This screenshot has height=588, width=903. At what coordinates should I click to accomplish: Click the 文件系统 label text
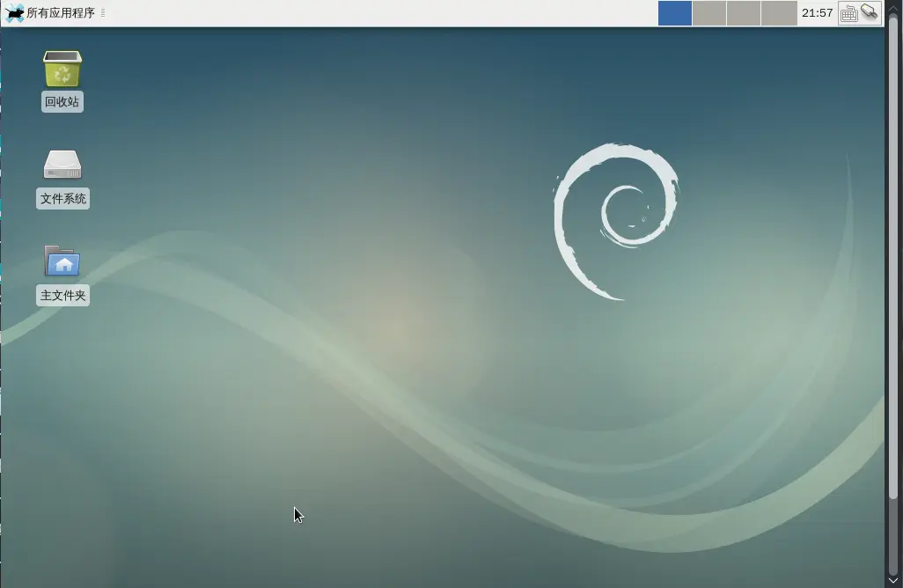62,199
